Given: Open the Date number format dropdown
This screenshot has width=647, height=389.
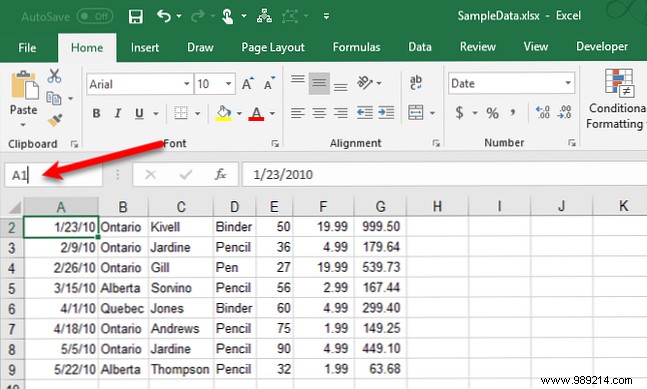Looking at the screenshot, I should point(568,83).
